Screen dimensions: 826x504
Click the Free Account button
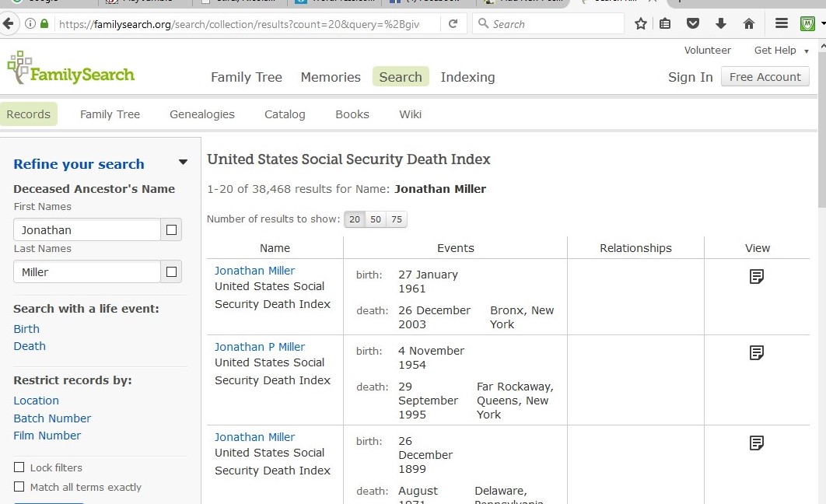(765, 77)
